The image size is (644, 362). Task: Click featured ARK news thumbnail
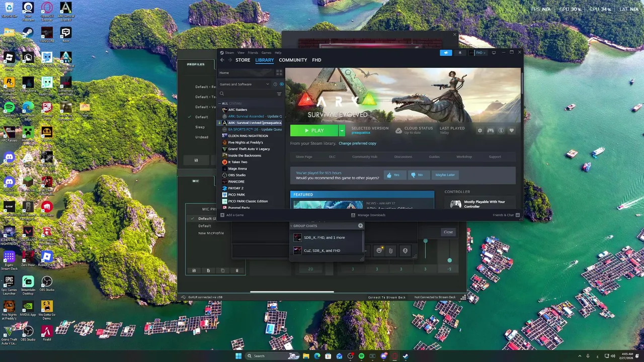pyautogui.click(x=328, y=205)
